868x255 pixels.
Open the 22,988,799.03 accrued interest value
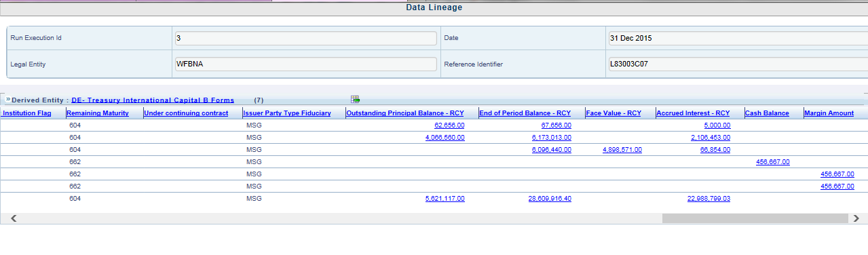[x=709, y=199]
